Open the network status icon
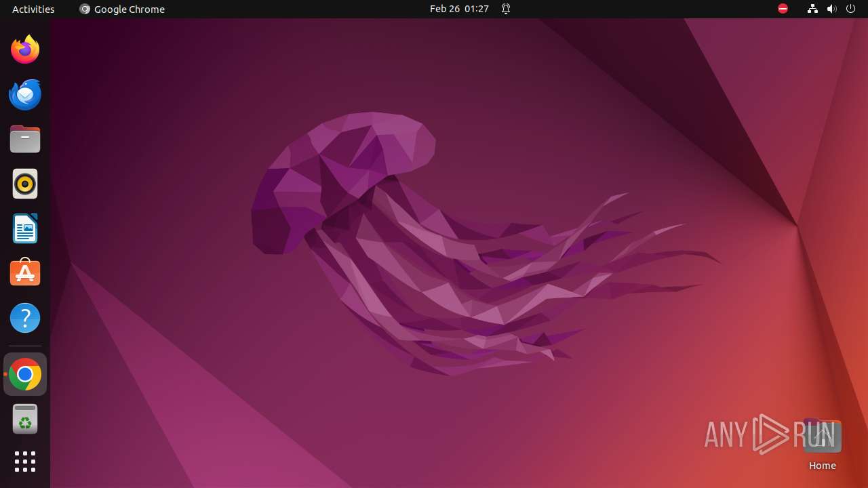The image size is (868, 488). pos(812,9)
